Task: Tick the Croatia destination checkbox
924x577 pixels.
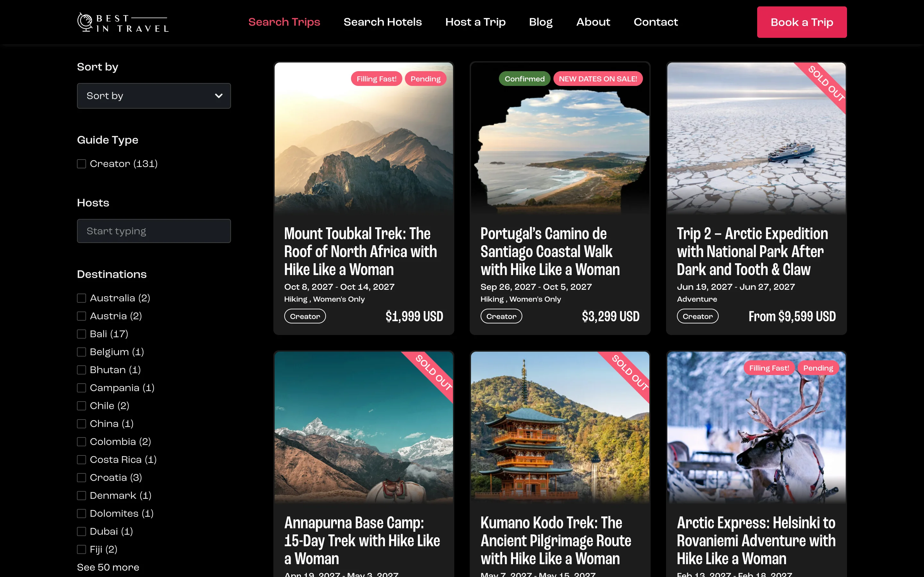Action: [81, 478]
